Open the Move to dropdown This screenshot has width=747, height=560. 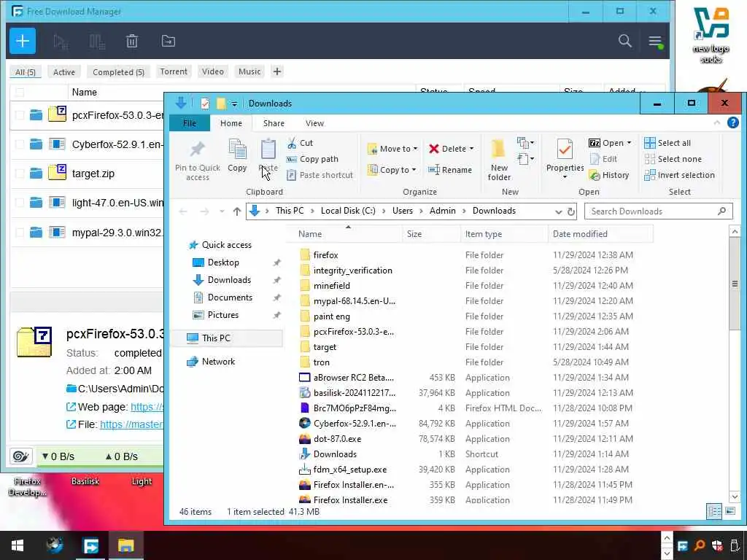pyautogui.click(x=392, y=149)
